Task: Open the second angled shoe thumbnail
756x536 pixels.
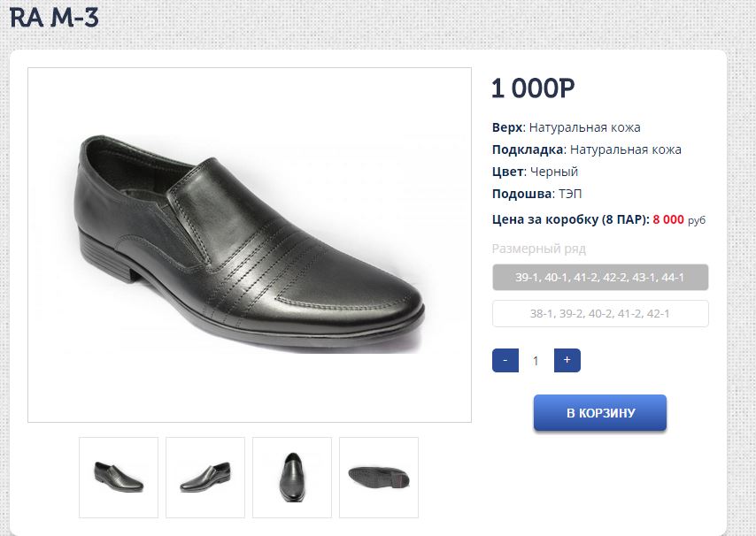Action: 205,477
